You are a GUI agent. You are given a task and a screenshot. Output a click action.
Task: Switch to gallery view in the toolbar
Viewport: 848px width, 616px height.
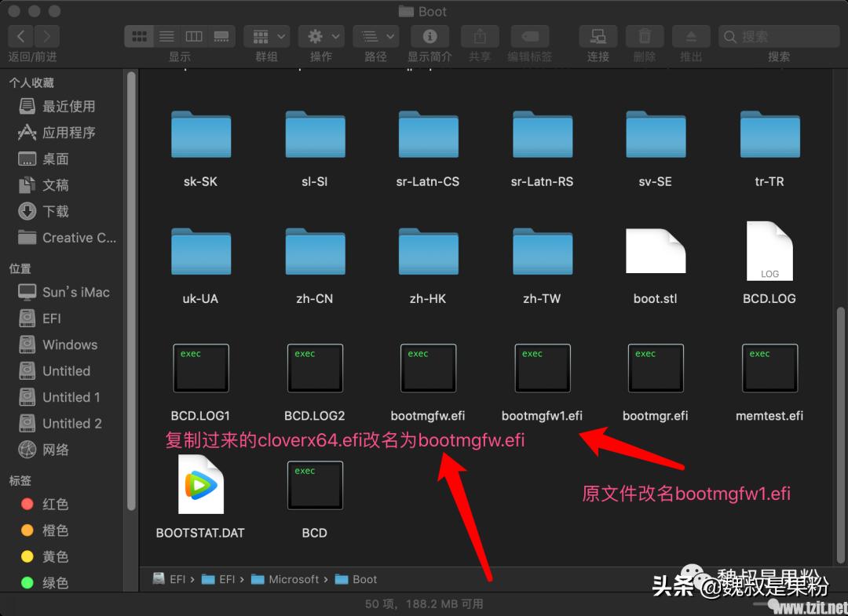click(x=221, y=36)
